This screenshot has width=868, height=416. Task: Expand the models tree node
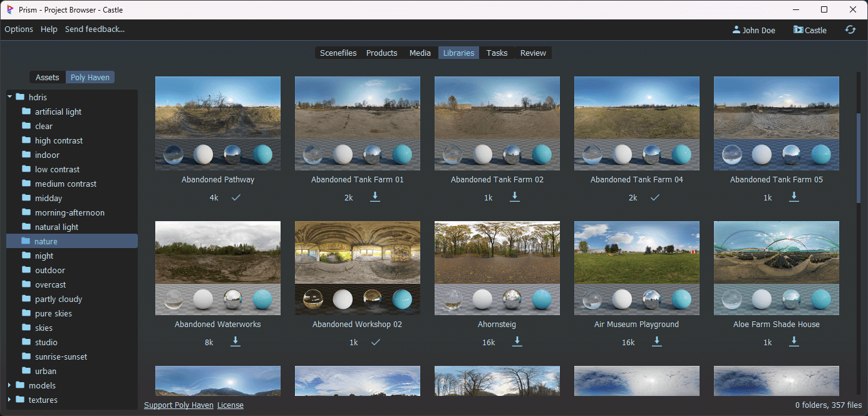point(9,385)
